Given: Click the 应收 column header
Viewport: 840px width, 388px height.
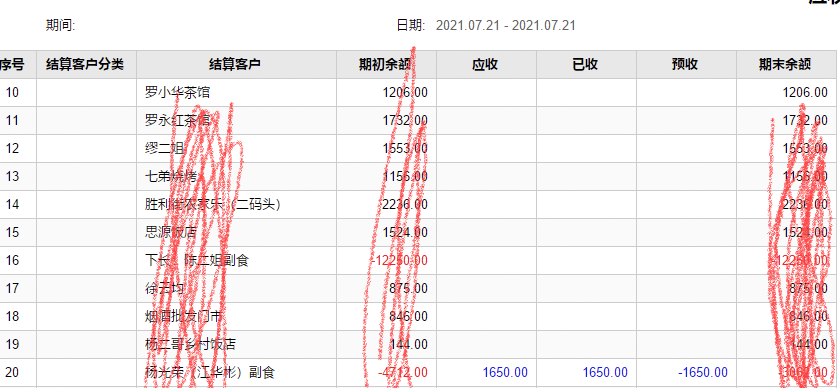Looking at the screenshot, I should [486, 65].
